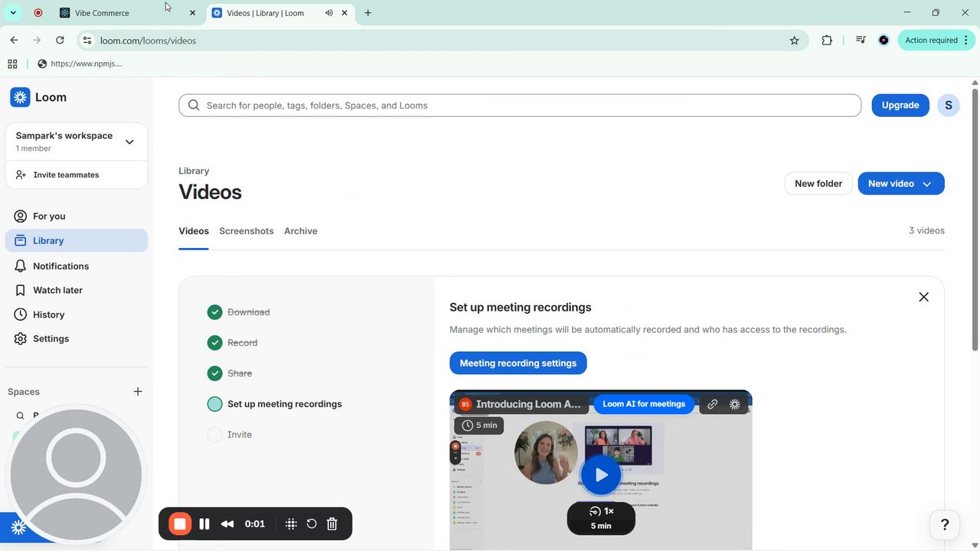Open the browser profile avatar

(x=884, y=41)
